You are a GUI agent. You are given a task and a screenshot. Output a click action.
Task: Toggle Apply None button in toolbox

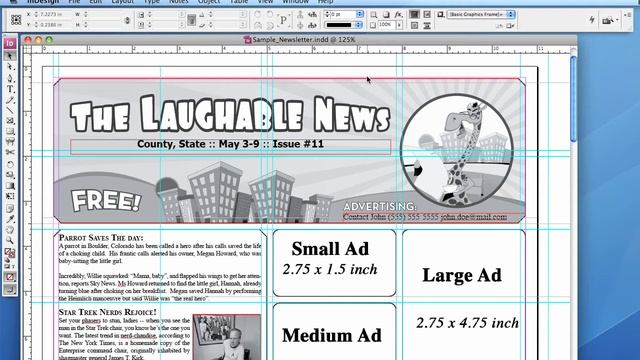pyautogui.click(x=10, y=277)
